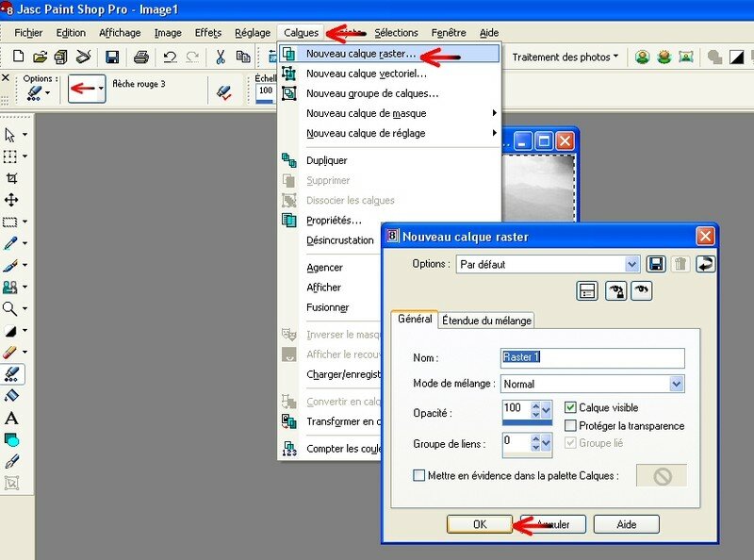The height and width of the screenshot is (560, 754).
Task: Click the Copy icon
Action: pos(243,57)
